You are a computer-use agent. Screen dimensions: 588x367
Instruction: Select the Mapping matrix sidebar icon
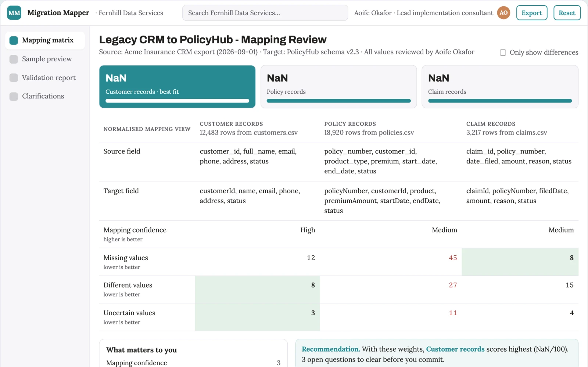pos(14,40)
